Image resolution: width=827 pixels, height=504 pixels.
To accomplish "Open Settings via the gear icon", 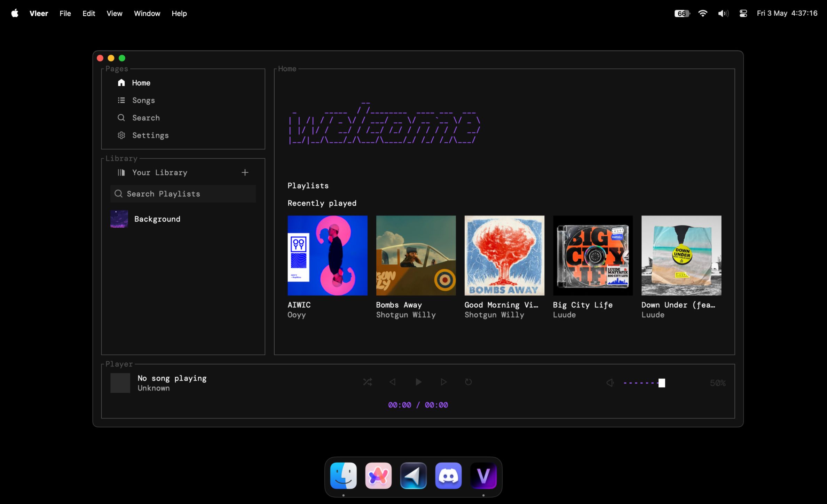I will click(121, 135).
